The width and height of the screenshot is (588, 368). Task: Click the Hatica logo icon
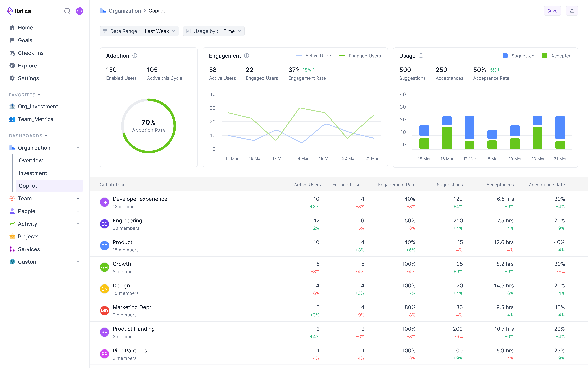[10, 11]
